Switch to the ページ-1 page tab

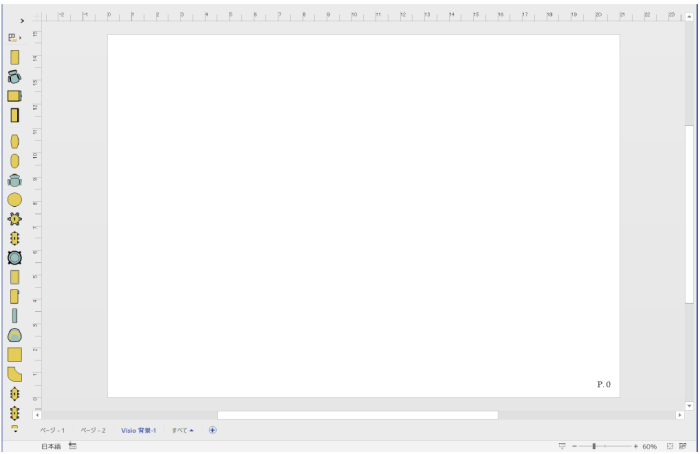pyautogui.click(x=52, y=430)
